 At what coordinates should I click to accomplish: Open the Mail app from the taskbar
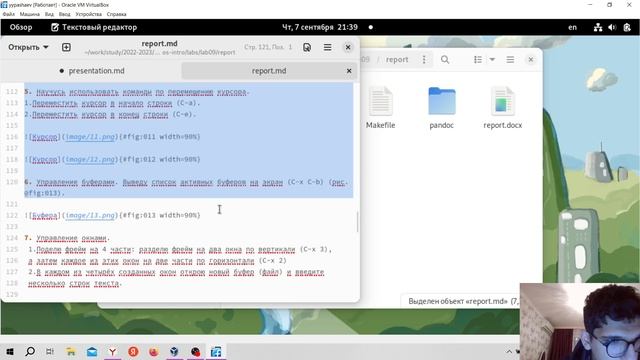[92, 351]
